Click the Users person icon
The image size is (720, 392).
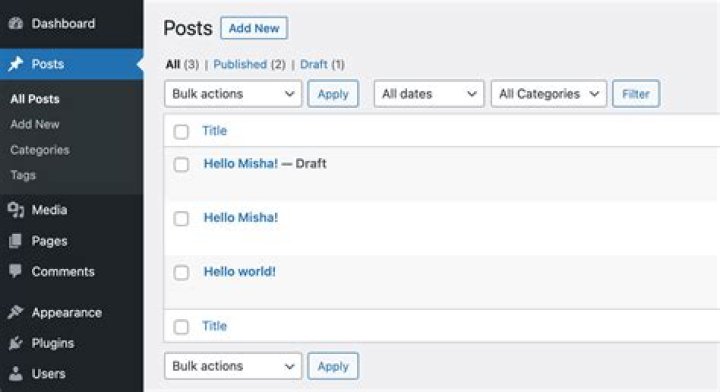tap(16, 374)
